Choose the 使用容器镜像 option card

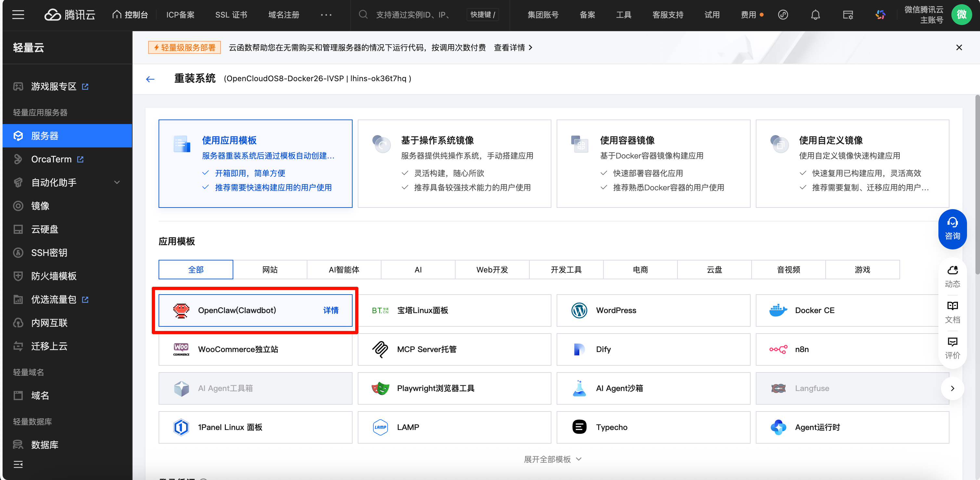click(653, 164)
